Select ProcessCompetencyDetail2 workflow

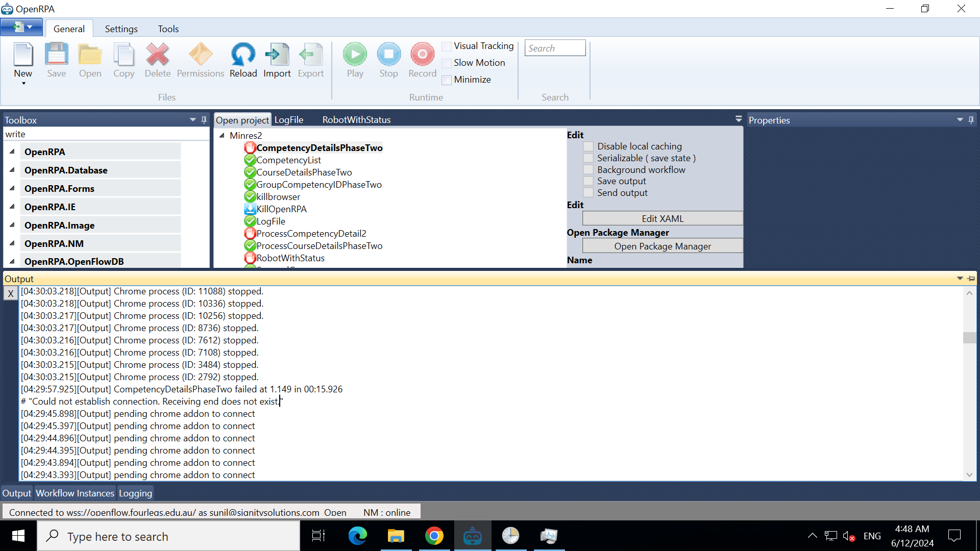tap(311, 234)
